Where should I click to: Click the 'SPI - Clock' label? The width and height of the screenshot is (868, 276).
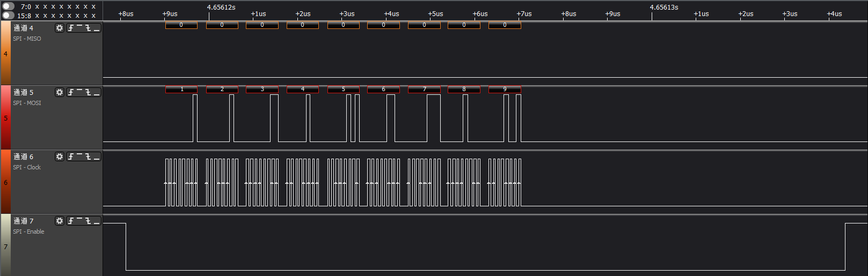[27, 167]
